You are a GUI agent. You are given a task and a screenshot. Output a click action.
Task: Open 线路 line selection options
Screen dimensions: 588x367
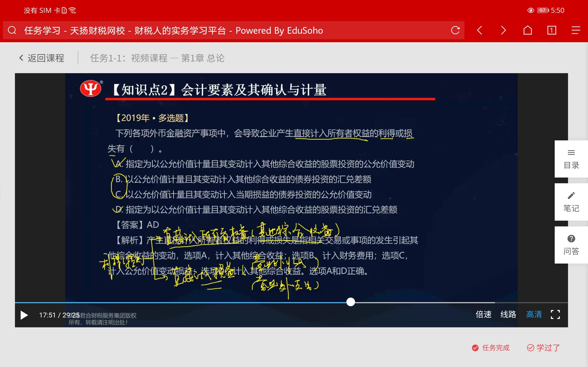pos(508,314)
